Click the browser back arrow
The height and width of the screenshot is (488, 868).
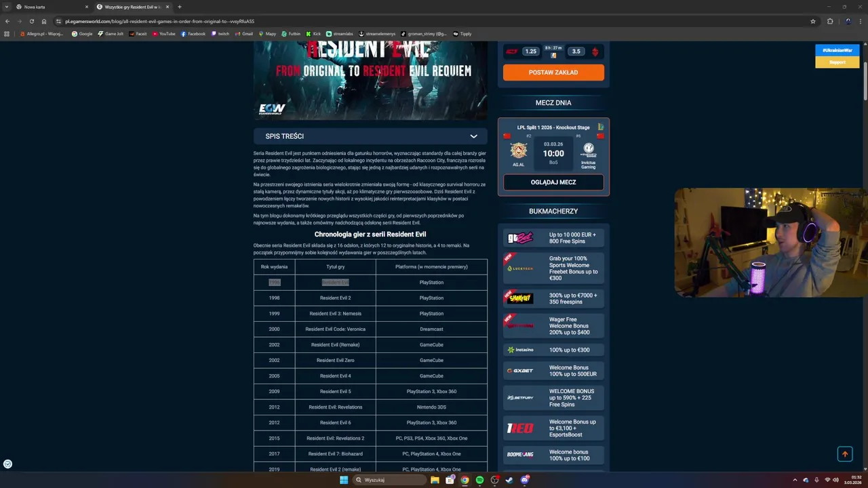click(7, 21)
